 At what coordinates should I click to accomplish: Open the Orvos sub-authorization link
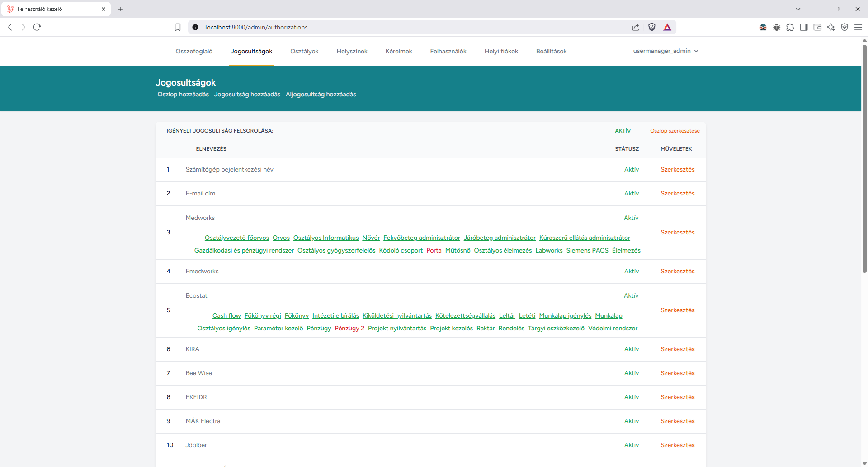coord(281,238)
